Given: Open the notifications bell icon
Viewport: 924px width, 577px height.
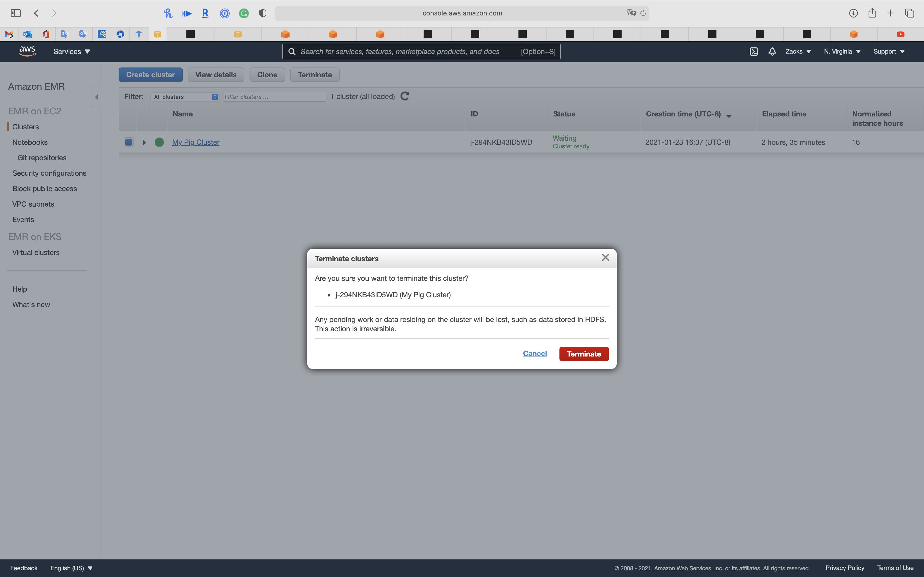Looking at the screenshot, I should (x=772, y=52).
